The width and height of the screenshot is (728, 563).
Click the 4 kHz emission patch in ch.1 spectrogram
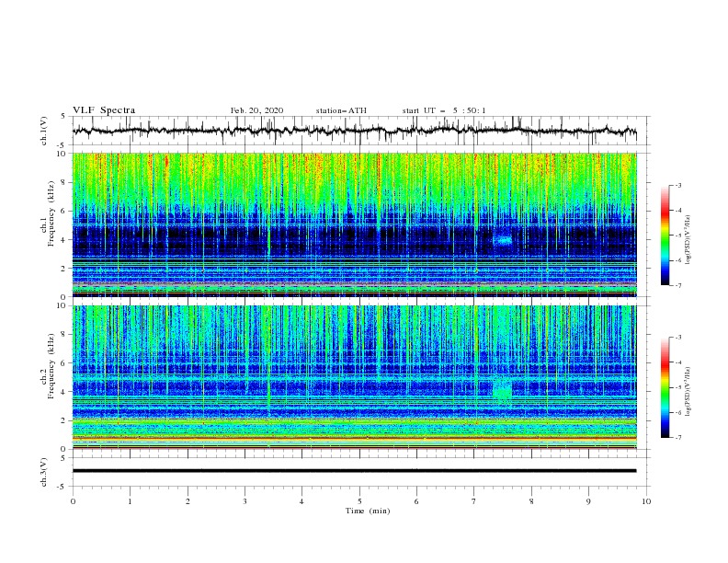pyautogui.click(x=503, y=240)
